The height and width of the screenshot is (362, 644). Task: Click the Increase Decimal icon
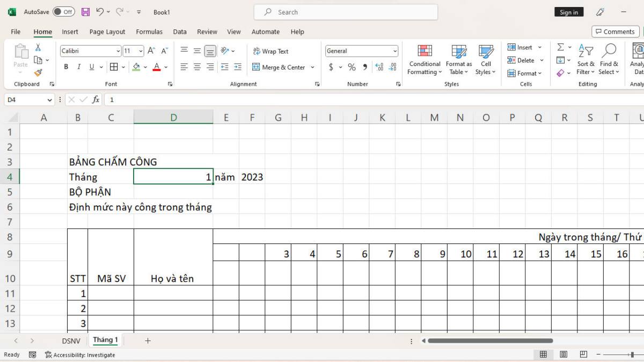click(x=380, y=67)
